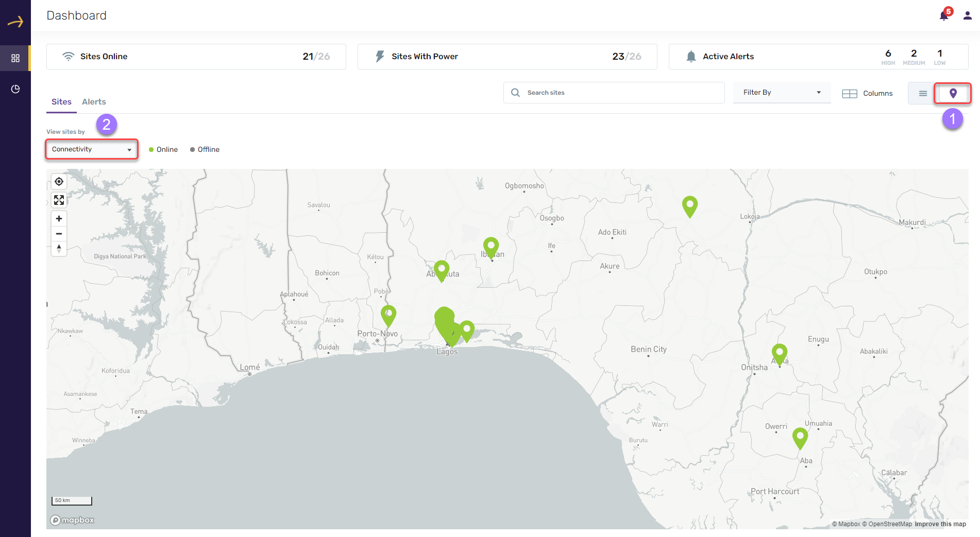
Task: Click the 1 LOW alerts count
Action: [x=940, y=57]
